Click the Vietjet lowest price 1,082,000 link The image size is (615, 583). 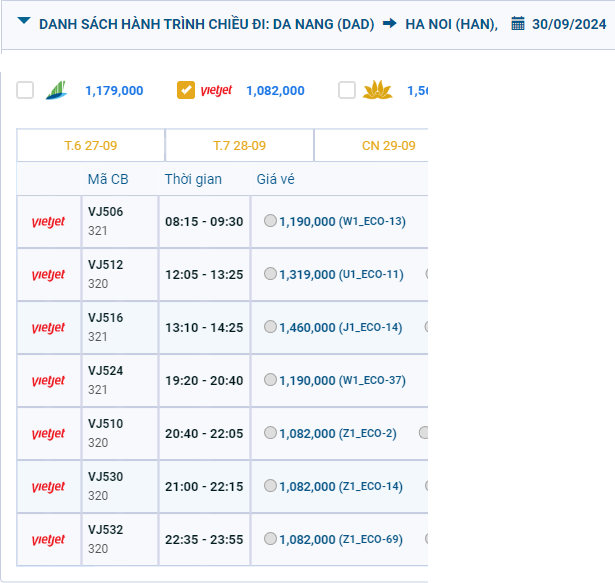tap(275, 91)
